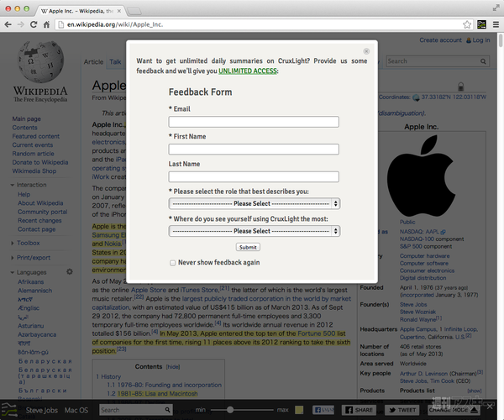
Task: Collapse the Interaction sidebar section
Action: point(13,185)
